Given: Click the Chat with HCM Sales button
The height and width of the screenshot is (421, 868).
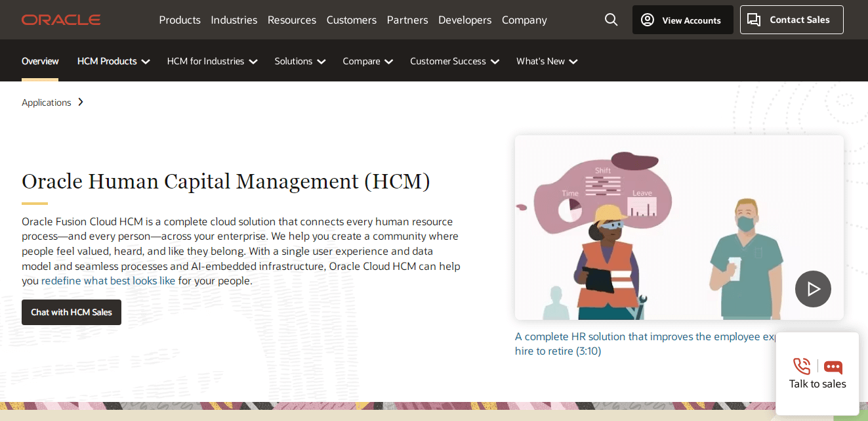Looking at the screenshot, I should [x=71, y=312].
